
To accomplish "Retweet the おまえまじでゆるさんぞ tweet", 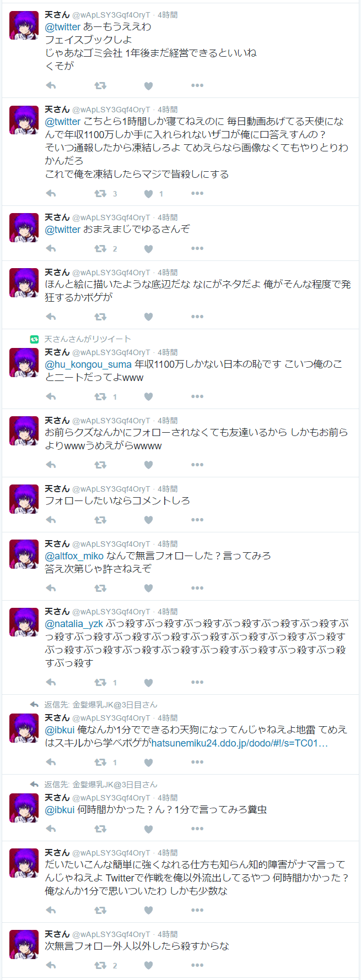I will [100, 249].
